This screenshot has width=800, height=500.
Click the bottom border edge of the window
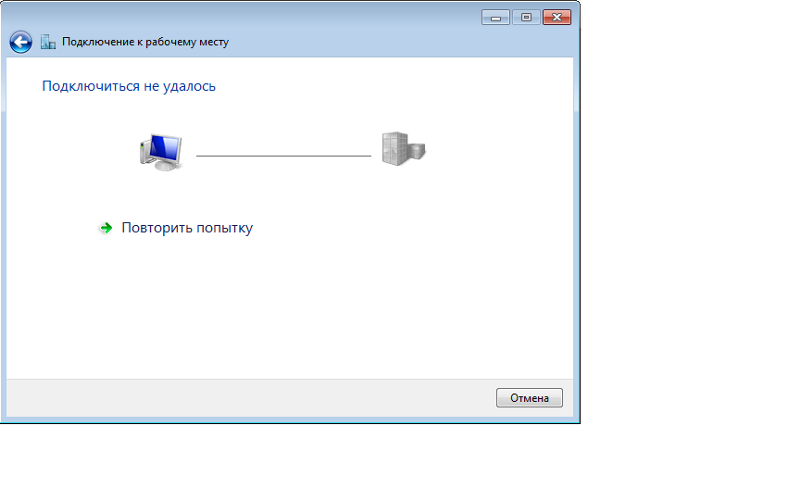point(290,420)
